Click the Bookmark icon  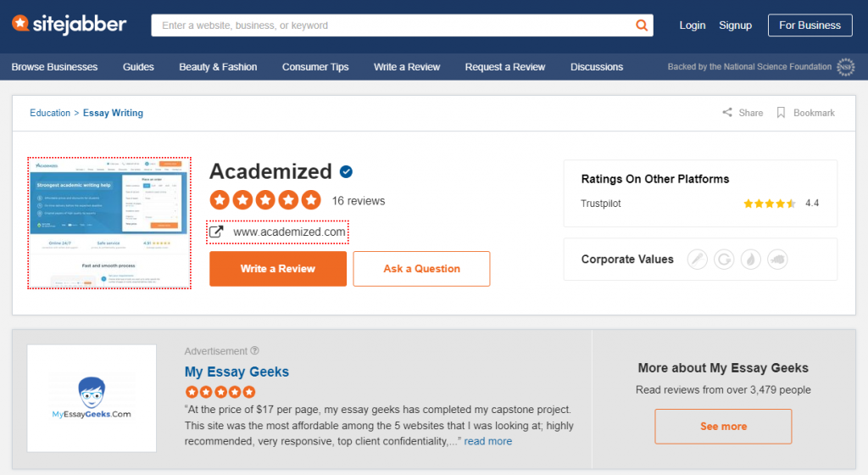(x=781, y=112)
